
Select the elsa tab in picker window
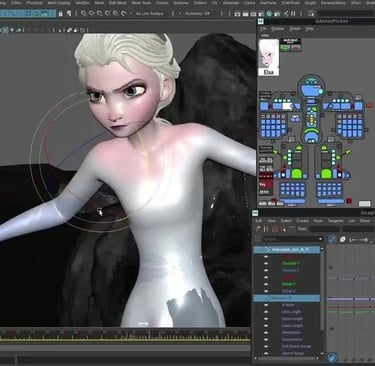[x=265, y=35]
